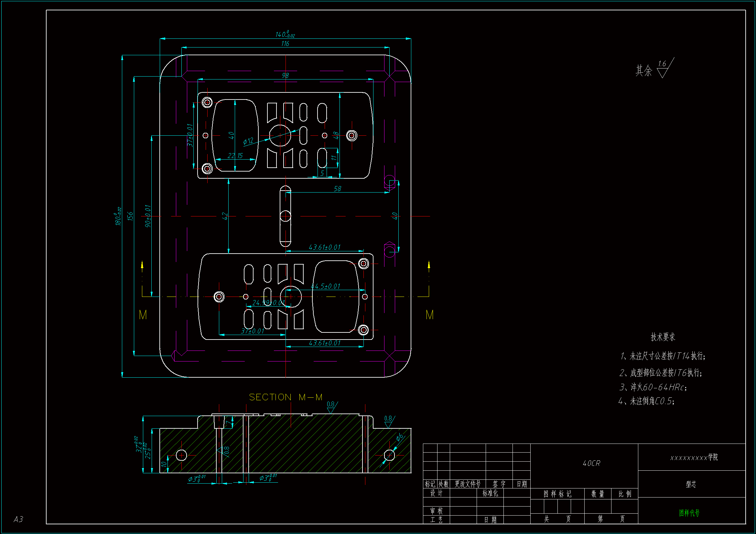Select the top-left screw hole of upper cavity
This screenshot has width=756, height=534.
click(x=207, y=102)
